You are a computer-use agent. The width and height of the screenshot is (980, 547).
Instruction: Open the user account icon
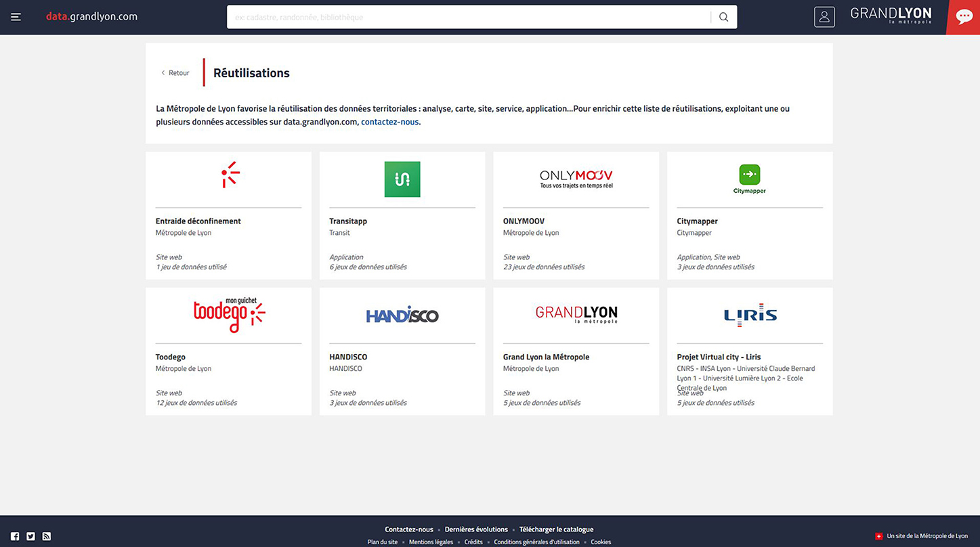(824, 17)
